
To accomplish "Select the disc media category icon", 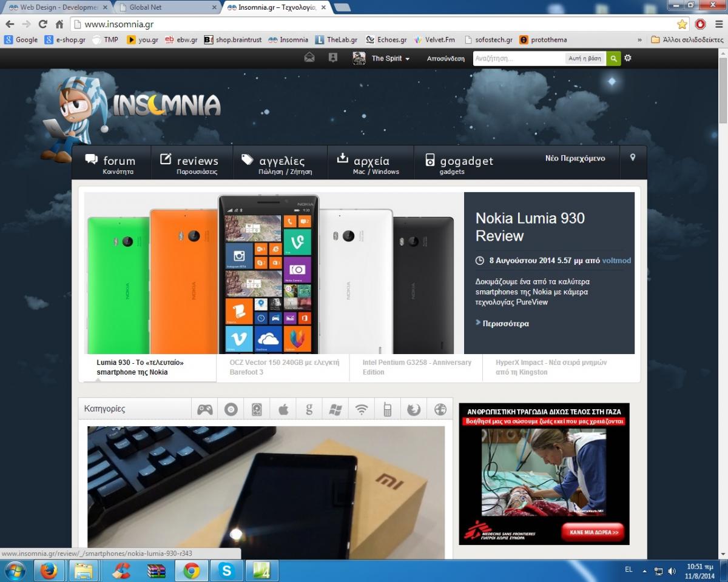I will coord(231,409).
